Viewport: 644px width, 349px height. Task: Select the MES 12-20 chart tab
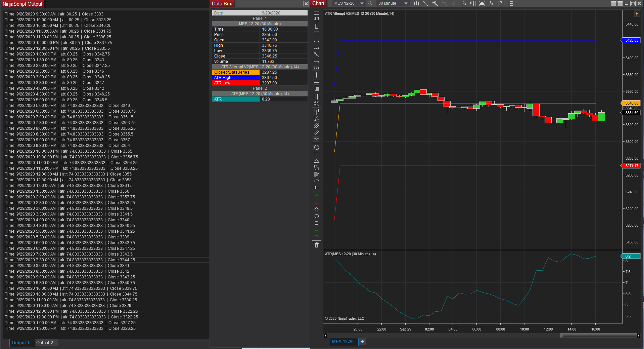(343, 342)
